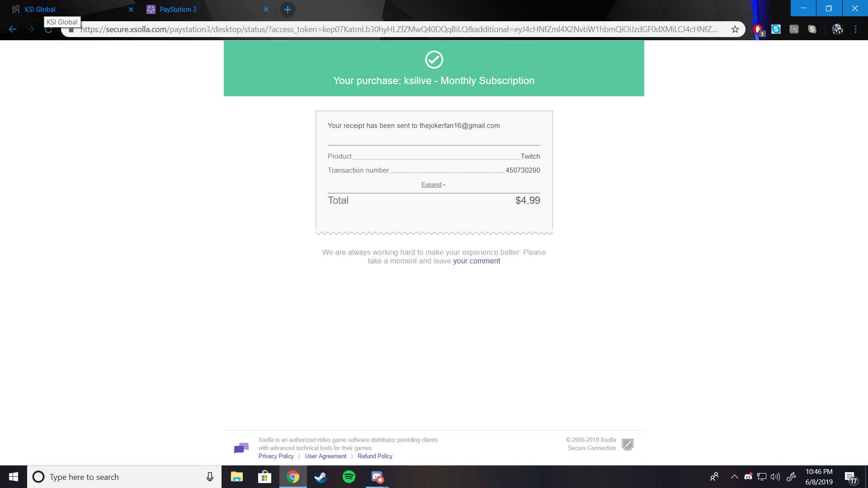Open the Chrome profile avatar
The width and height of the screenshot is (868, 488).
coord(837,29)
